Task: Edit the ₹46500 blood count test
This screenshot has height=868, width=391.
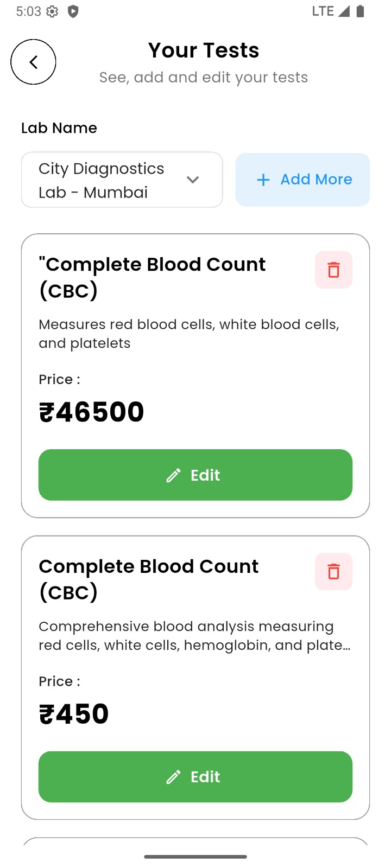Action: click(x=195, y=475)
